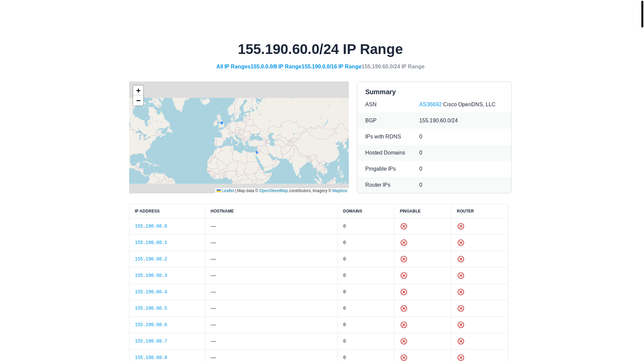Image resolution: width=644 pixels, height=362 pixels.
Task: Click the pingable X icon for 155.190.60.3
Action: (x=404, y=276)
